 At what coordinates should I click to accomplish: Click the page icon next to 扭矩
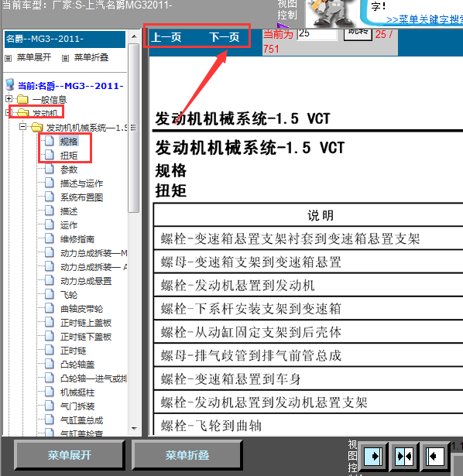50,155
